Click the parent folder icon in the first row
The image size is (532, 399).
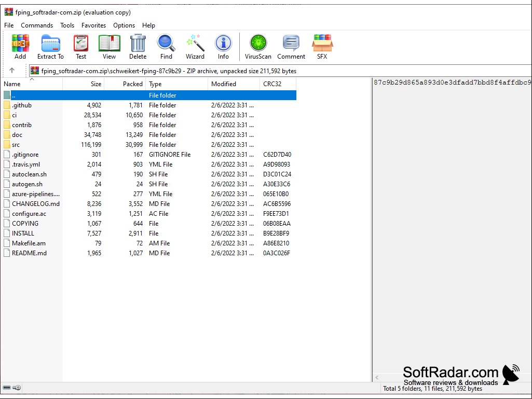pyautogui.click(x=7, y=95)
